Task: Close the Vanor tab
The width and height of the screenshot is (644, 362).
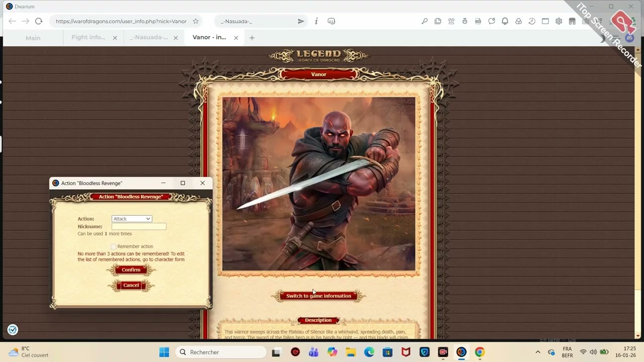Action: coord(236,38)
